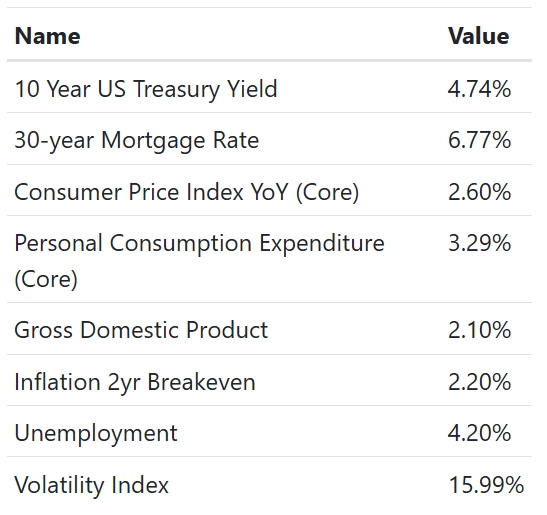The width and height of the screenshot is (547, 515).
Task: Click the 2.60% CPI value
Action: 479,192
